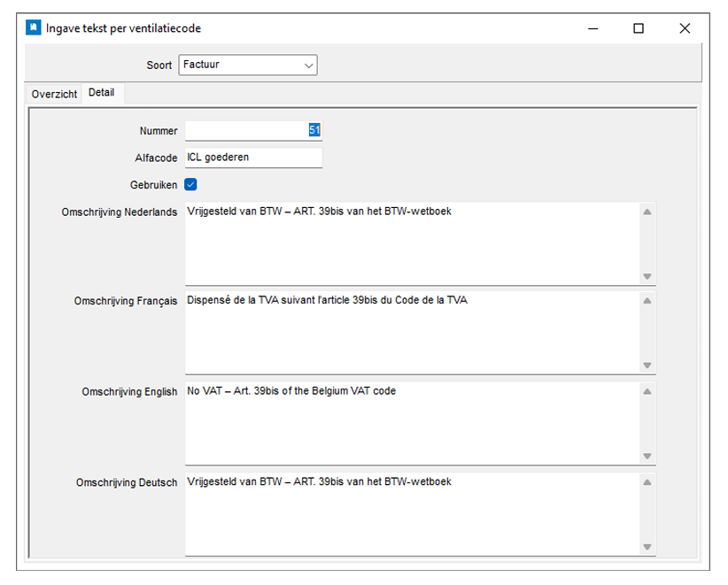Click up arrow in Deutsch description scrollbar
Viewport: 728px width, 585px height.
tap(647, 482)
